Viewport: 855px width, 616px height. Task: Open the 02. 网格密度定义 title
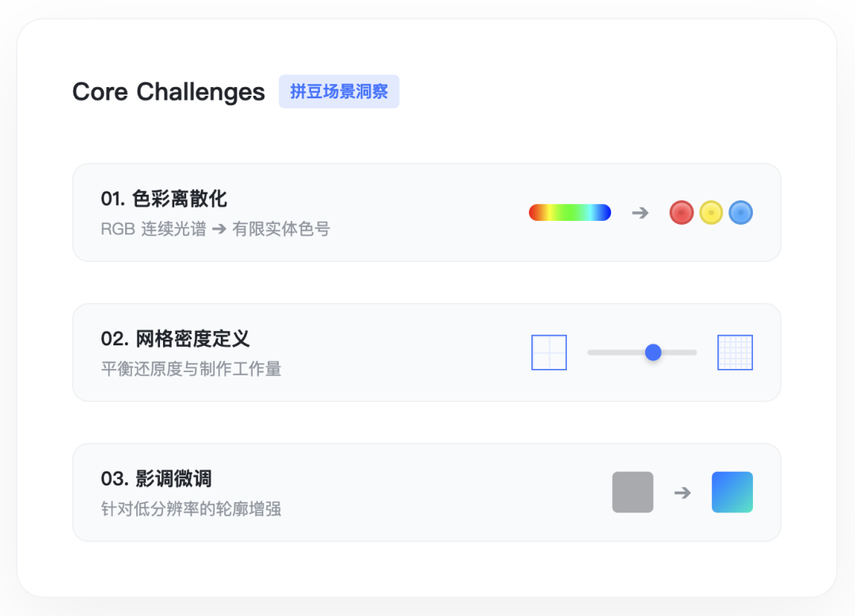click(x=175, y=339)
